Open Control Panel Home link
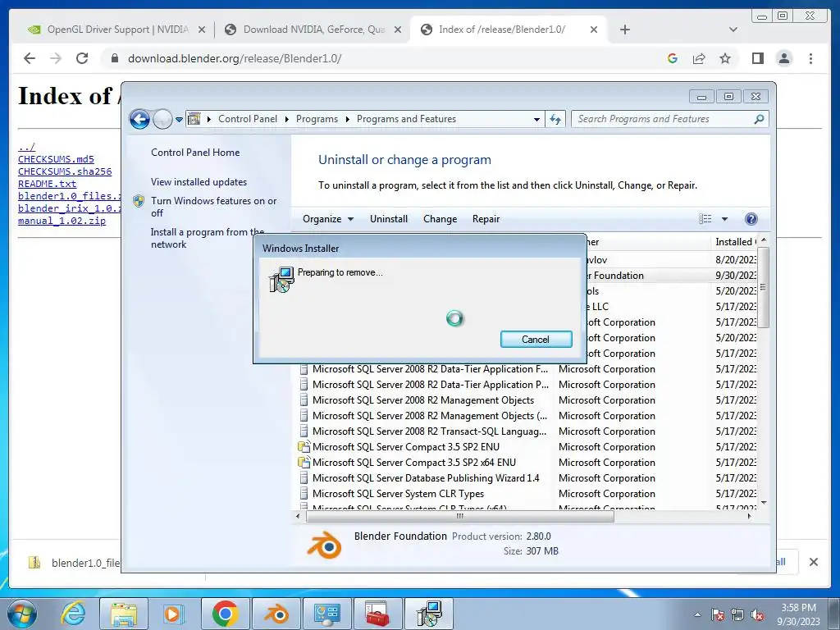 (x=195, y=152)
